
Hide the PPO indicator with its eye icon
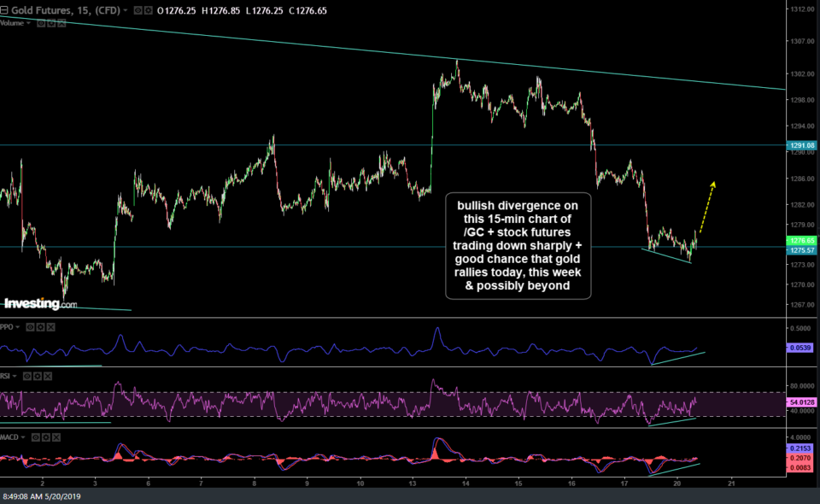pyautogui.click(x=31, y=327)
